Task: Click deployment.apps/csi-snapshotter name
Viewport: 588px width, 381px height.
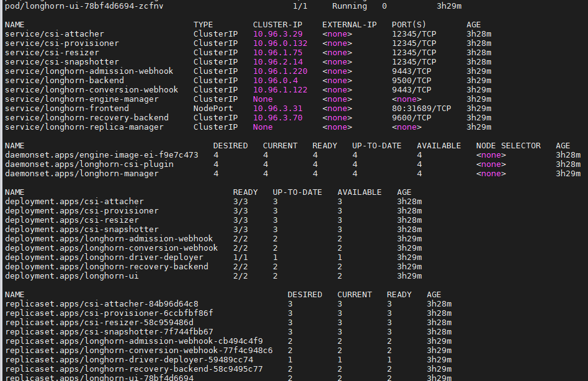Action: tap(81, 230)
